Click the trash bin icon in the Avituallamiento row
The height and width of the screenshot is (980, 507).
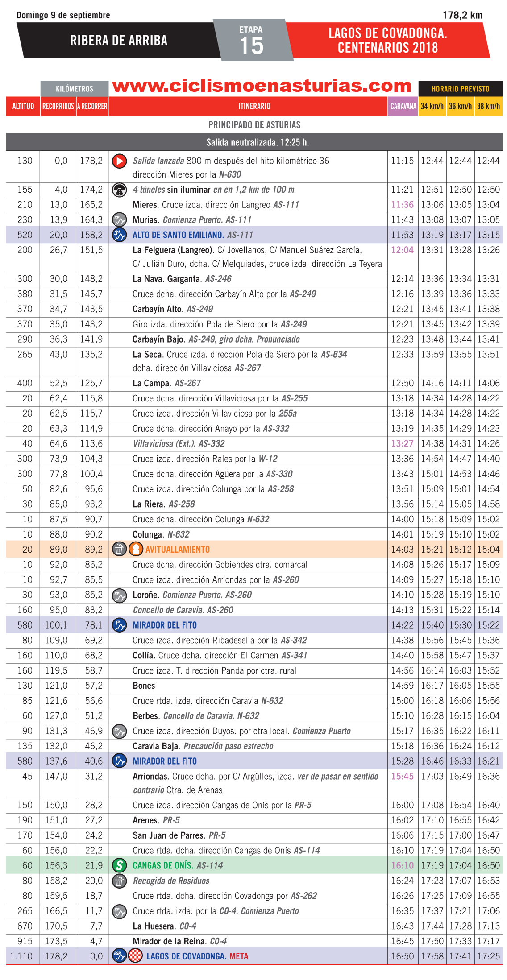[x=119, y=550]
